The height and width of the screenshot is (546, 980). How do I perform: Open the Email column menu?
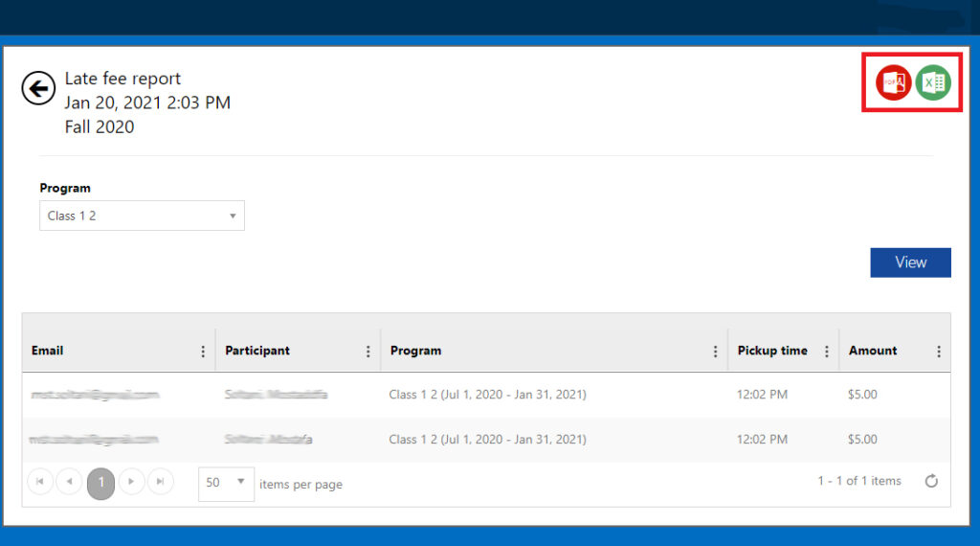[203, 352]
